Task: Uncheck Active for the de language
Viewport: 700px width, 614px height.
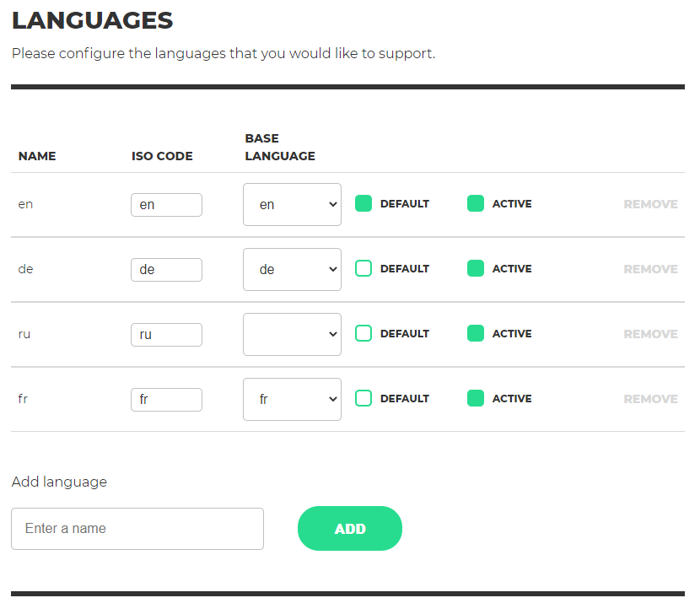Action: tap(476, 269)
